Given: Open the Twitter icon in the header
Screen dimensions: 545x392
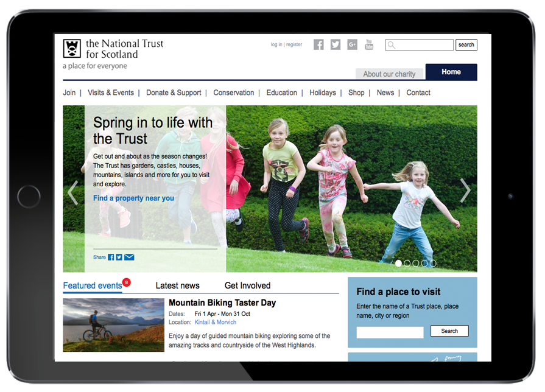Looking at the screenshot, I should tap(336, 44).
